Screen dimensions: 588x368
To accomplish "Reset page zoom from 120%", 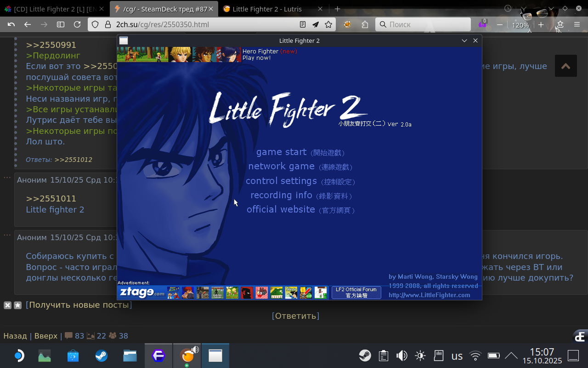I will [520, 25].
